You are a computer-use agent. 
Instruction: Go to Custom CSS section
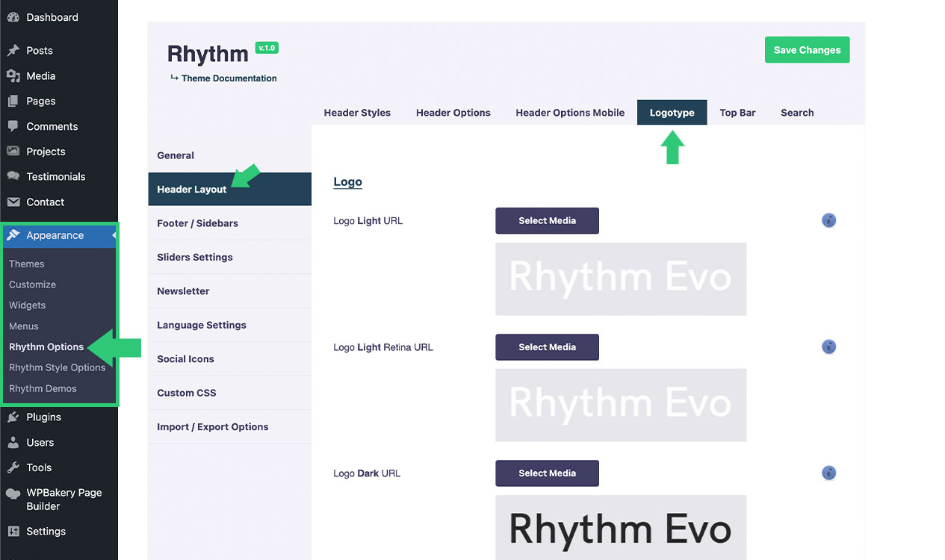186,393
